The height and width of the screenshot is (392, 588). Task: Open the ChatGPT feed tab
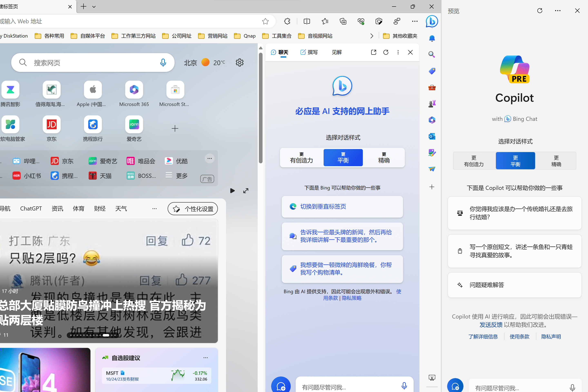coord(31,208)
